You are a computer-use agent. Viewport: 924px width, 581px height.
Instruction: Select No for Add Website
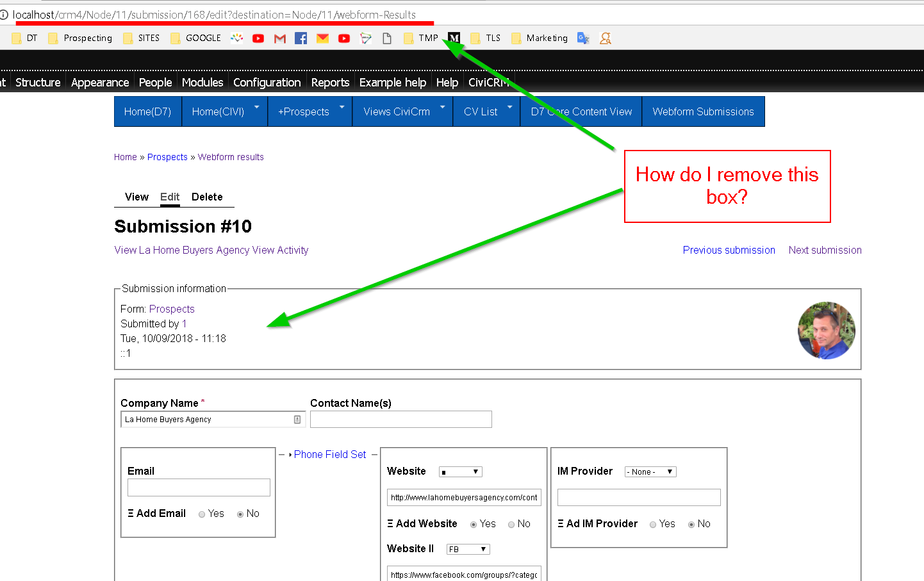click(x=511, y=525)
